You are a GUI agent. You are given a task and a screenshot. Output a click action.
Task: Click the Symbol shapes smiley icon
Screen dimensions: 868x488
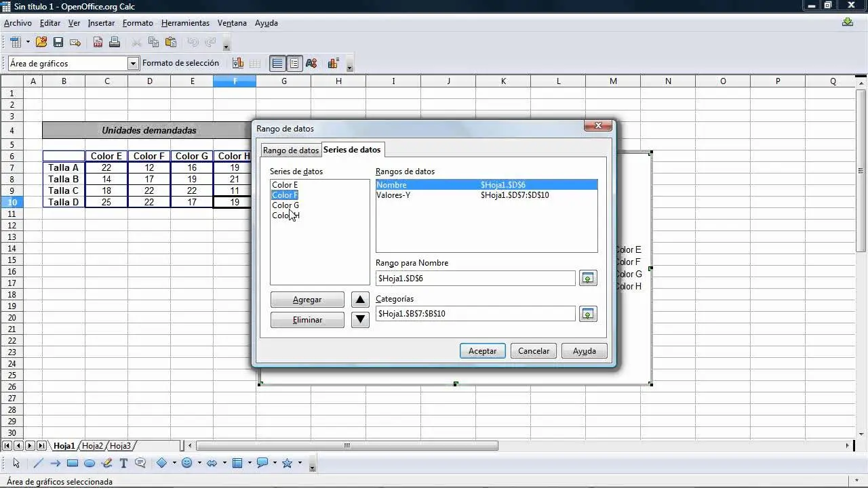click(x=187, y=464)
